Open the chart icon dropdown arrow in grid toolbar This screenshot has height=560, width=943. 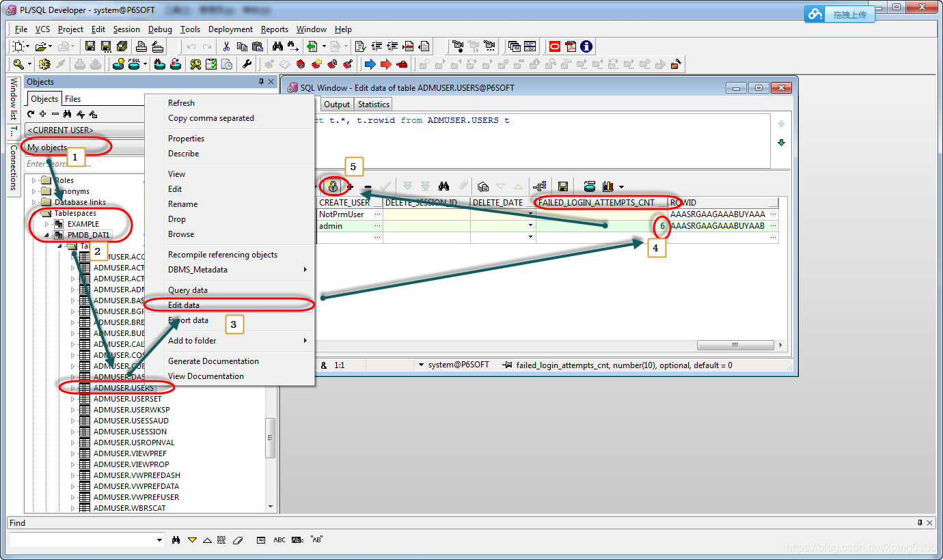pos(621,186)
